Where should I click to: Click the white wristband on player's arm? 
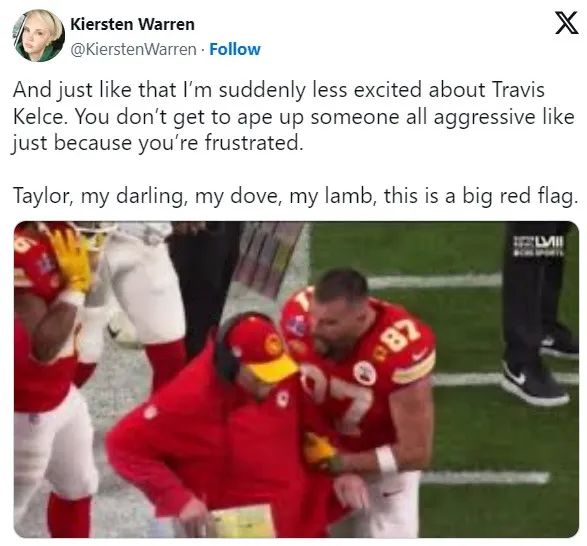387,459
